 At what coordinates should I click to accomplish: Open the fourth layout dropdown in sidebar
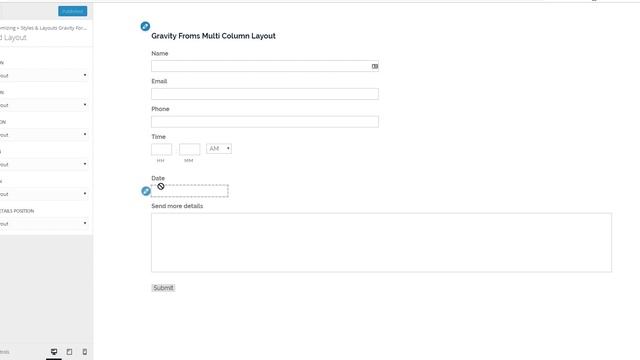tap(44, 164)
